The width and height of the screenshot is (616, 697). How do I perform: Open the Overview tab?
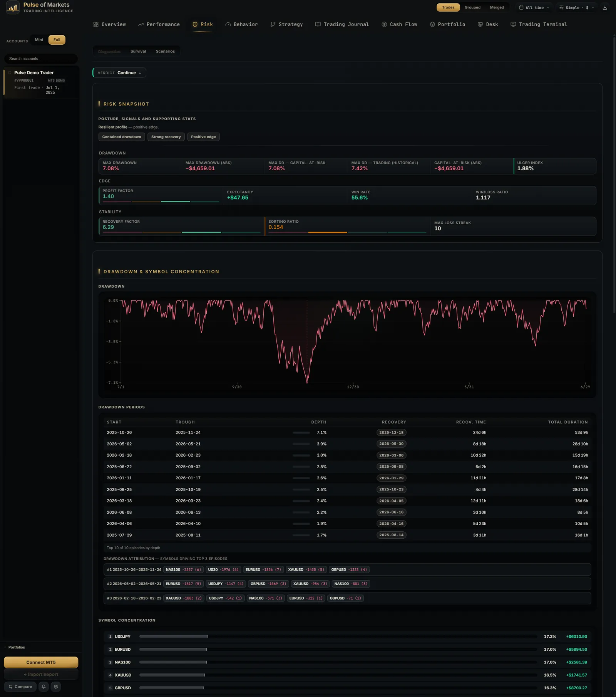coord(109,24)
